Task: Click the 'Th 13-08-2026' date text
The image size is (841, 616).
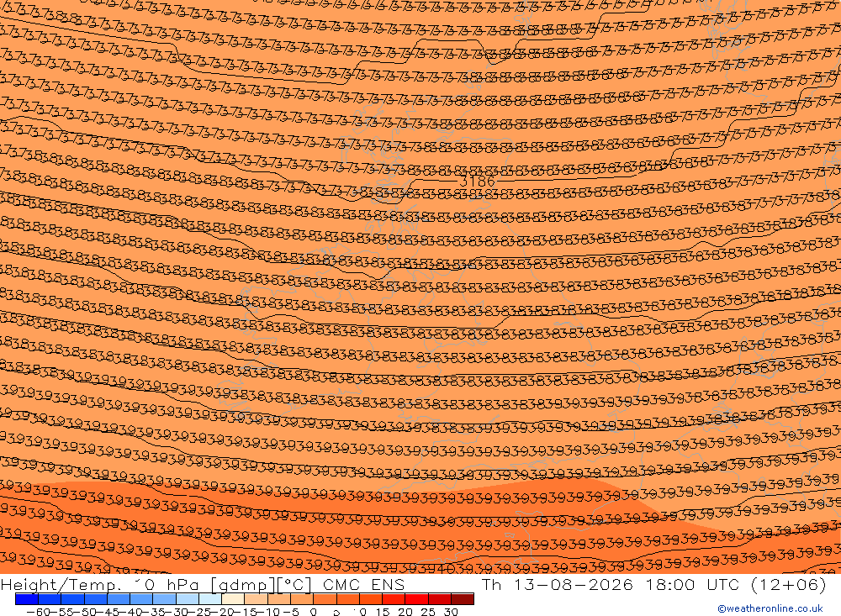Action: point(558,584)
